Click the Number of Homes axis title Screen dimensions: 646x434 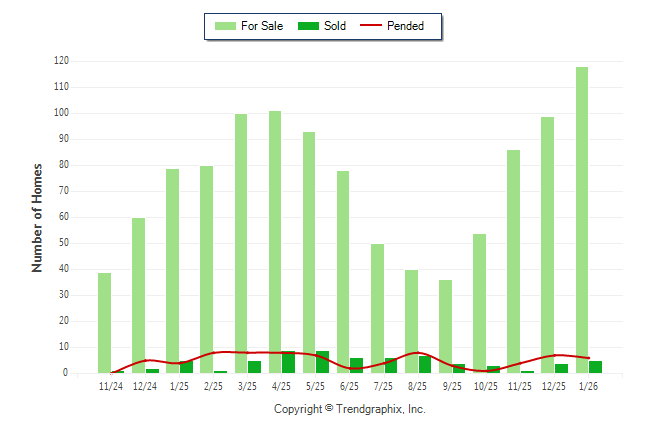[x=37, y=217]
